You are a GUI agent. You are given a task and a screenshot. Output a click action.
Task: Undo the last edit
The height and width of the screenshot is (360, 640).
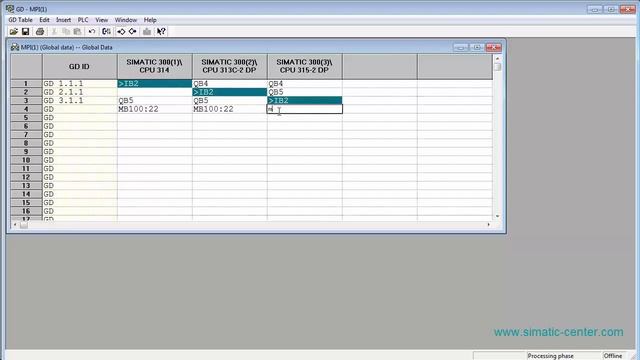point(92,31)
